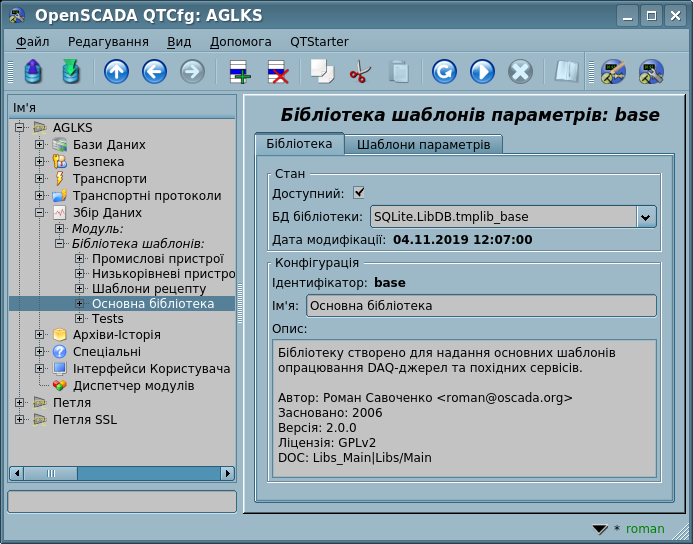Open the QTStarter menu
Screen dimensions: 693x544
(319, 42)
